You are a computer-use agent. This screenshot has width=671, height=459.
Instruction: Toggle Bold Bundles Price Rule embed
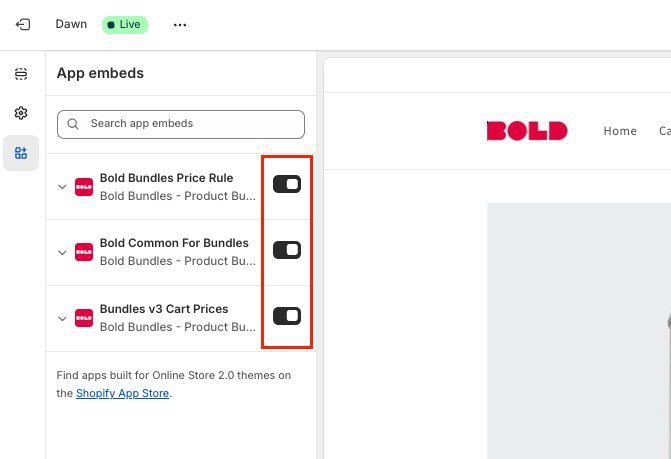[x=287, y=184]
